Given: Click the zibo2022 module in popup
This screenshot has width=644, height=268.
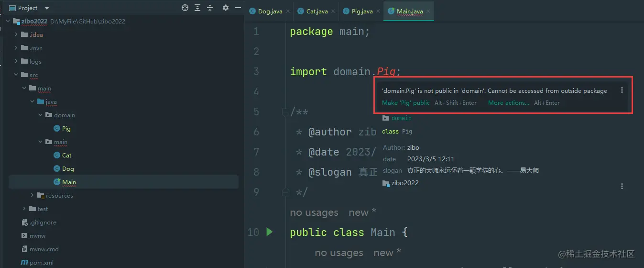Looking at the screenshot, I should point(405,183).
